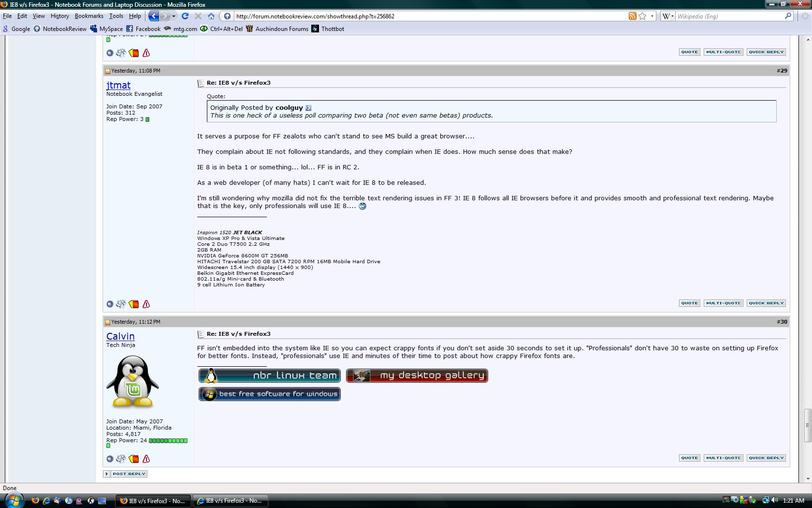
Task: Click Calvin's penguin avatar image
Action: 132,382
